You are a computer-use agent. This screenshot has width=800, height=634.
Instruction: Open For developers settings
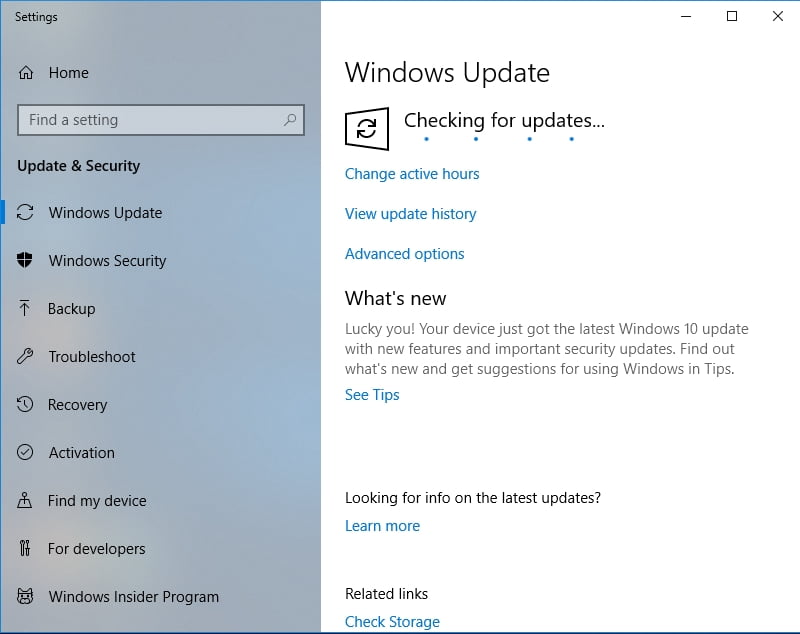(x=96, y=548)
